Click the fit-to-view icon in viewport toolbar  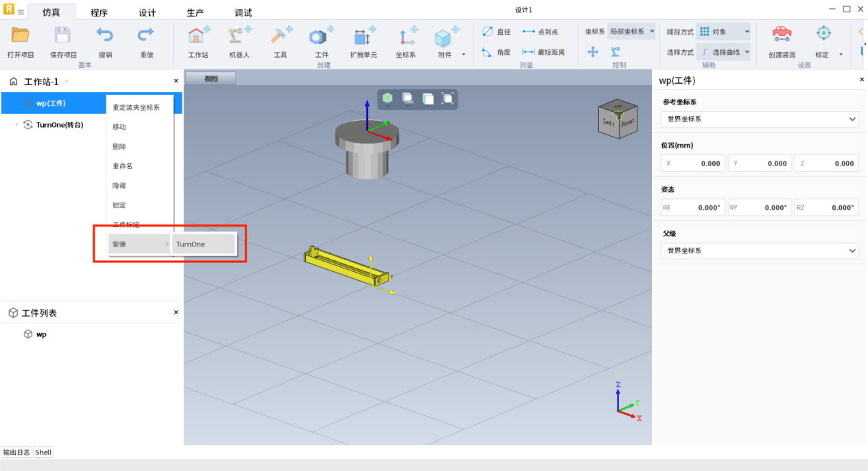click(x=447, y=99)
